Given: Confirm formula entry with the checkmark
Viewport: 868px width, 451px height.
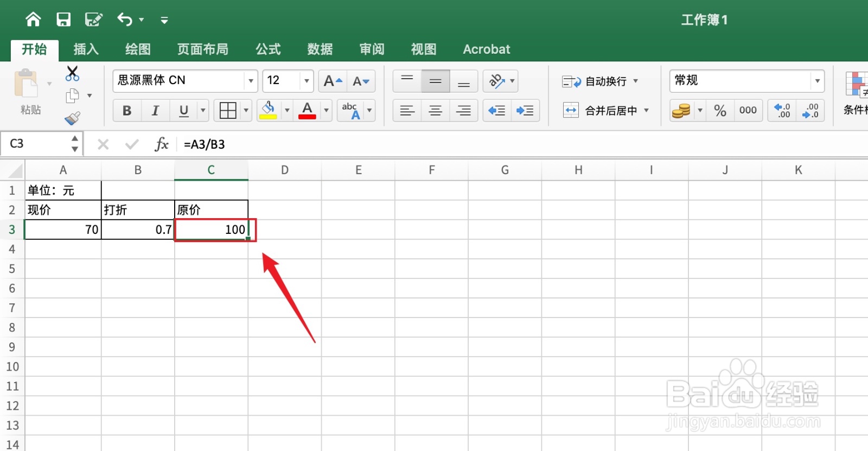Looking at the screenshot, I should tap(131, 144).
